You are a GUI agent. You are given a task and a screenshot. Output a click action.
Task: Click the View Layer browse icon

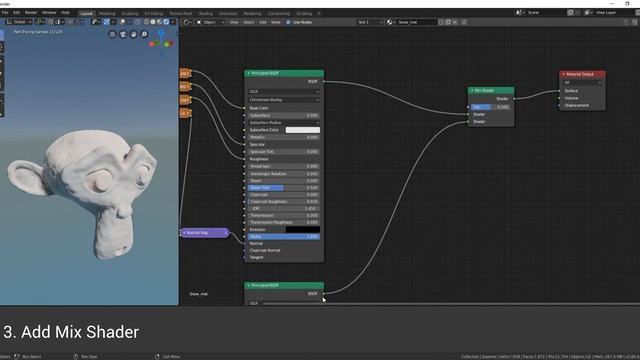pyautogui.click(x=588, y=13)
